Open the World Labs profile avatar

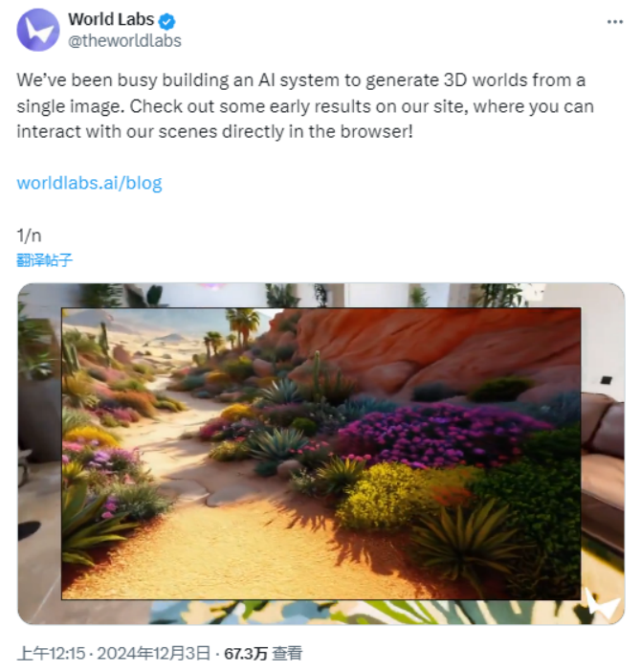coord(37,30)
